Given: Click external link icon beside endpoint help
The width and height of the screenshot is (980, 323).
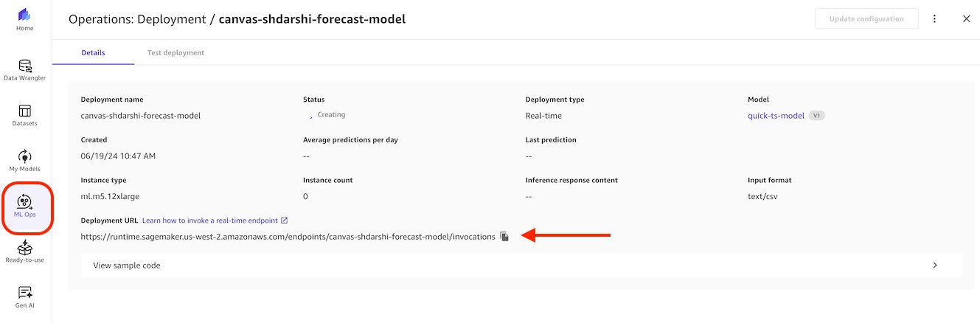Looking at the screenshot, I should click(x=284, y=220).
